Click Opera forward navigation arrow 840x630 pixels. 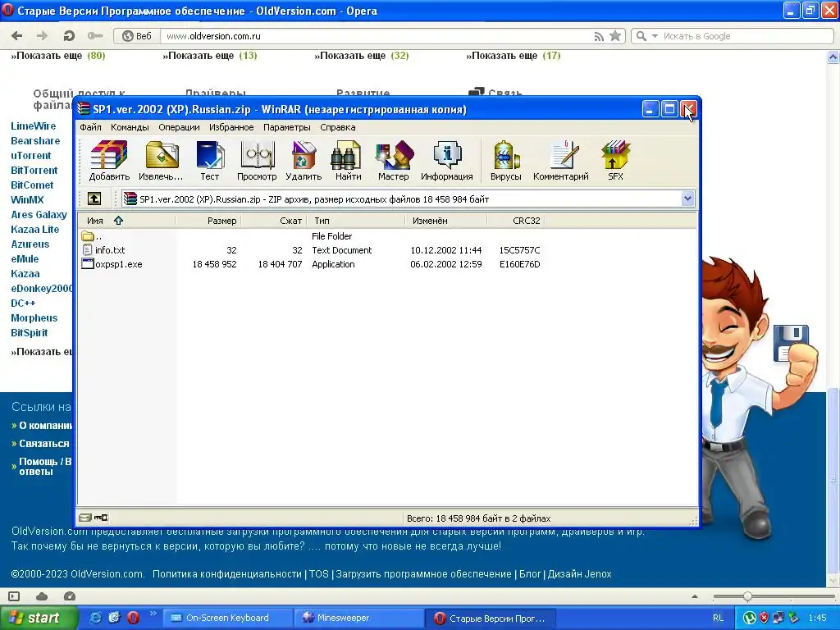coord(42,36)
